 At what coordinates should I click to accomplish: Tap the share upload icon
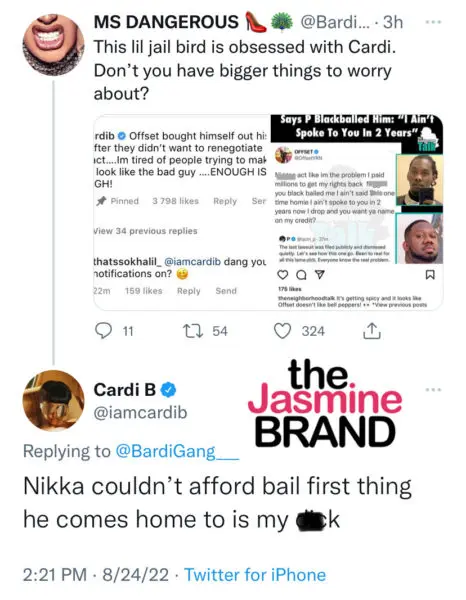point(371,331)
